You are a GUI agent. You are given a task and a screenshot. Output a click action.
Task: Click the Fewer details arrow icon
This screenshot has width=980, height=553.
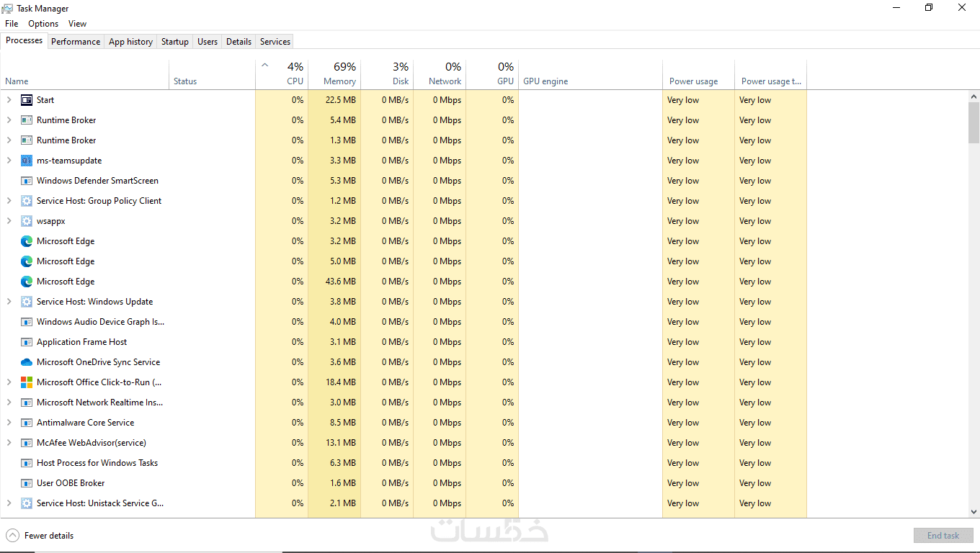tap(12, 536)
